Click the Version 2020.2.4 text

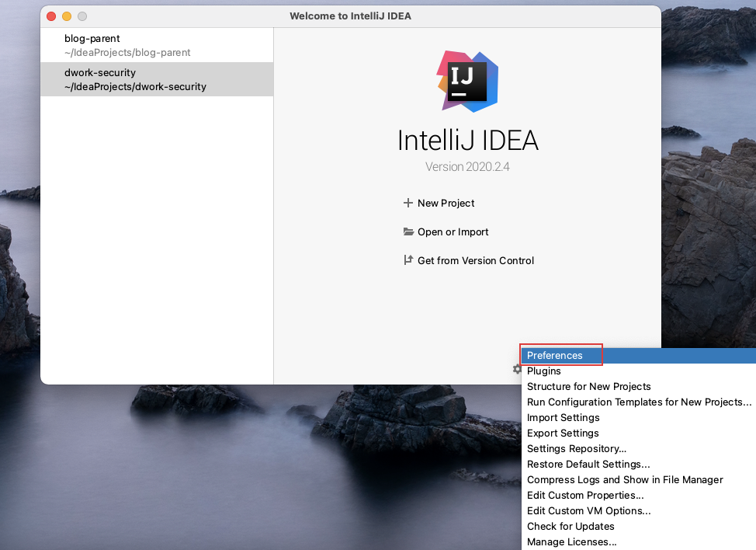pos(467,167)
